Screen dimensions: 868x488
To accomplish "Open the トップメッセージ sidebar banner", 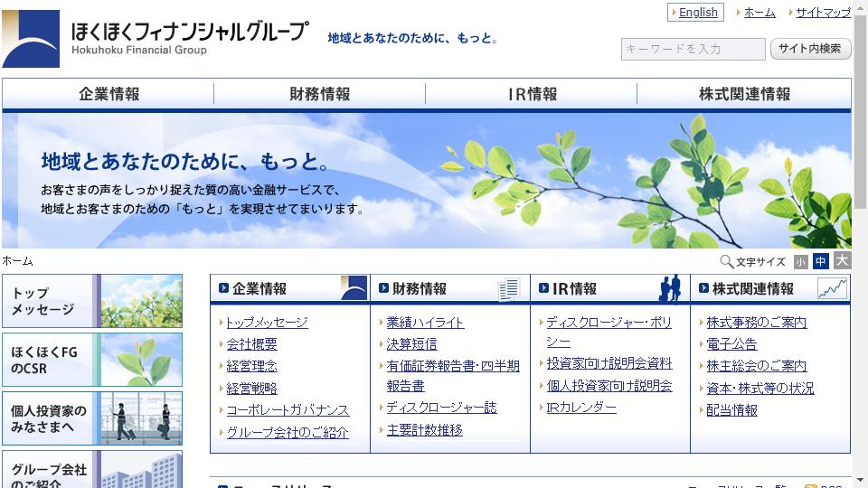I will 92,301.
